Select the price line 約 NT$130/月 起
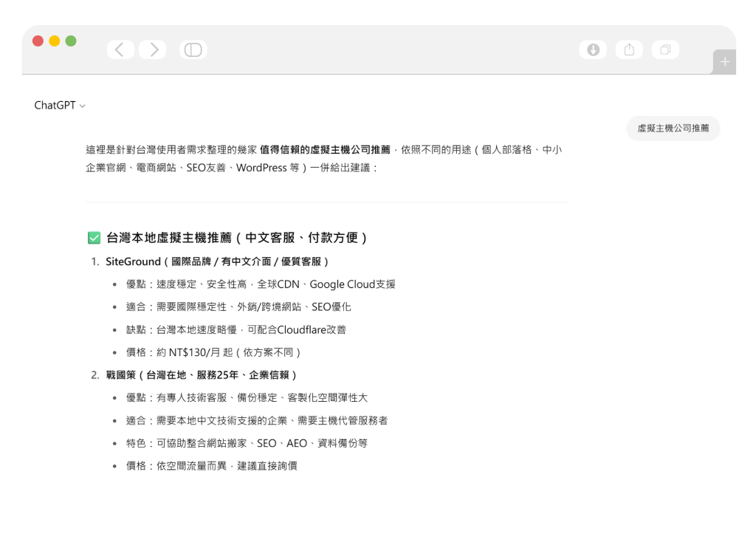This screenshot has height=545, width=756. [x=213, y=352]
